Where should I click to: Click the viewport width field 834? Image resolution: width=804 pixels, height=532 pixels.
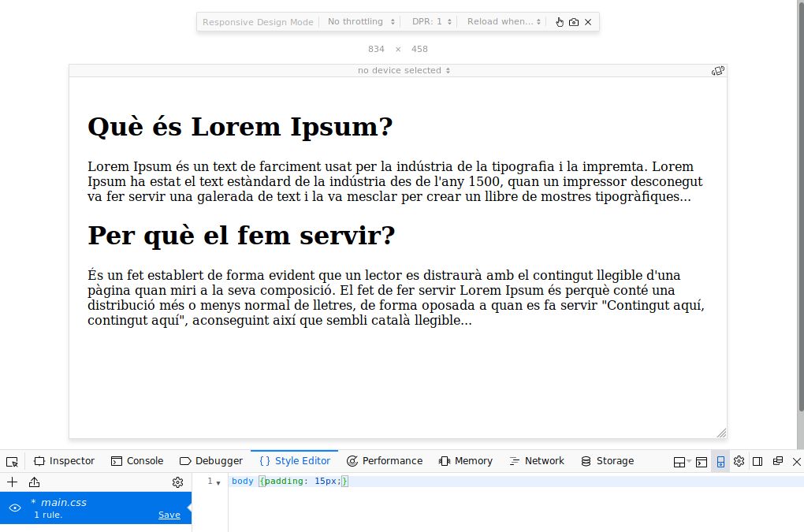point(376,49)
